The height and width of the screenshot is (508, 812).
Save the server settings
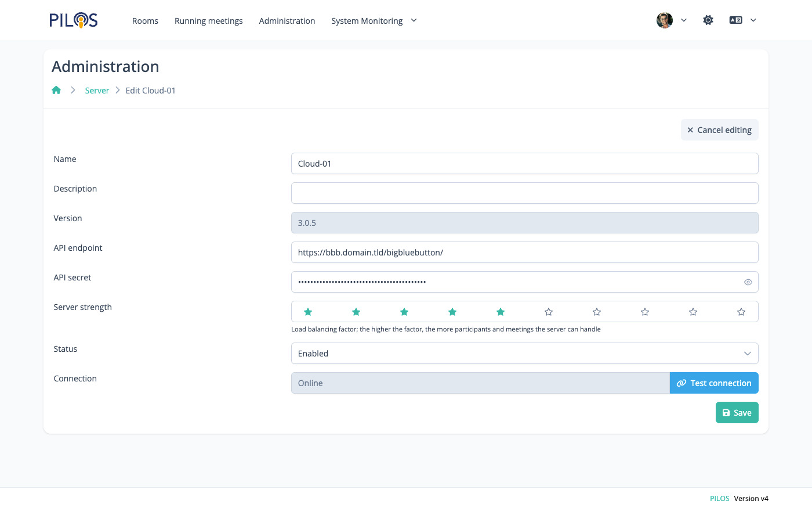[x=737, y=413]
